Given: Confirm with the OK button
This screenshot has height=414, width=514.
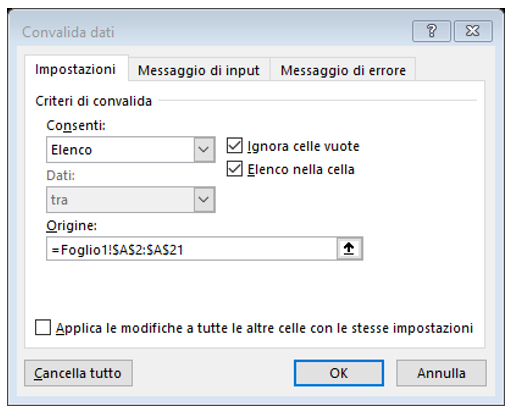Looking at the screenshot, I should click(339, 373).
